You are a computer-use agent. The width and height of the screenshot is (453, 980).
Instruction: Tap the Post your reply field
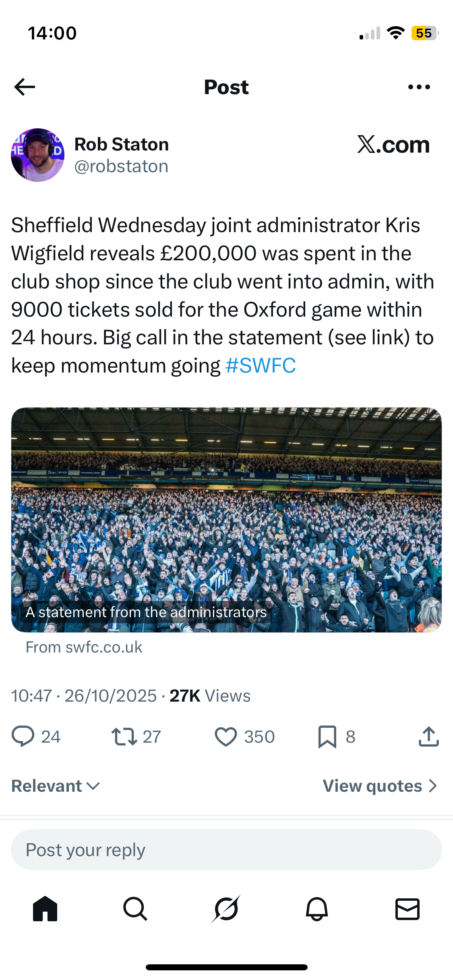226,850
